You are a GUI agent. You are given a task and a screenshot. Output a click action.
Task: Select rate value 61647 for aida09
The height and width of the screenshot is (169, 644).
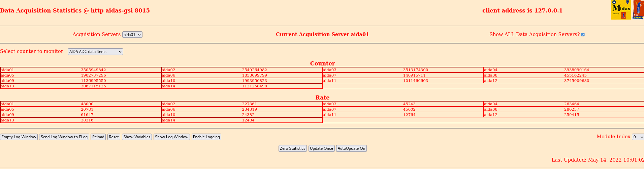tap(87, 115)
